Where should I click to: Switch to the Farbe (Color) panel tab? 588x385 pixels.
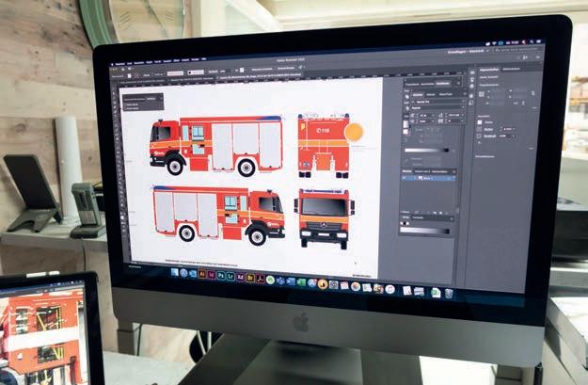click(405, 217)
